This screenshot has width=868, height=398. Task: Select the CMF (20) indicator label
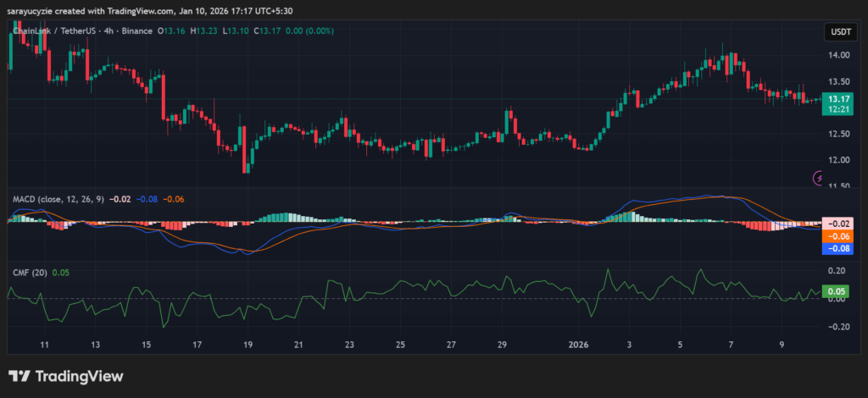click(x=30, y=273)
